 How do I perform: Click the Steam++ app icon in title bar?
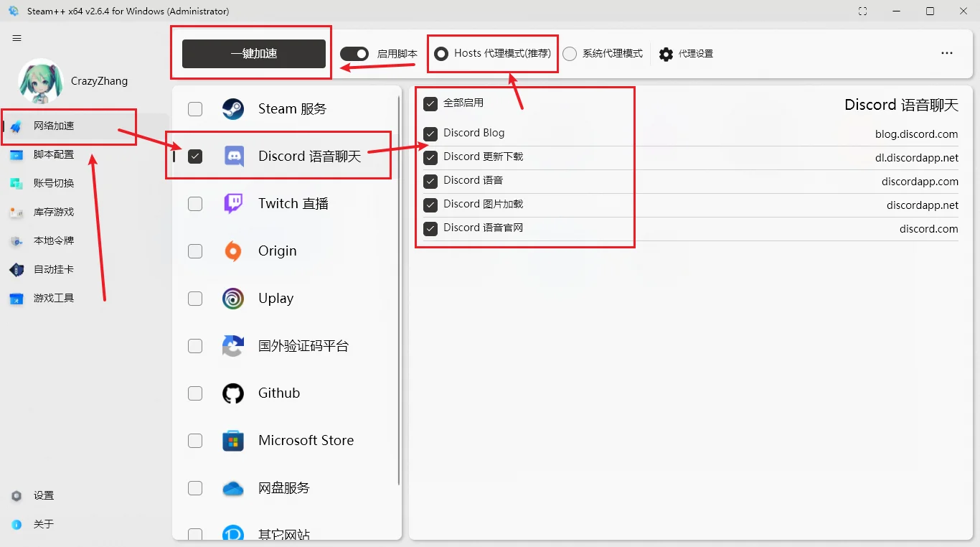point(13,11)
